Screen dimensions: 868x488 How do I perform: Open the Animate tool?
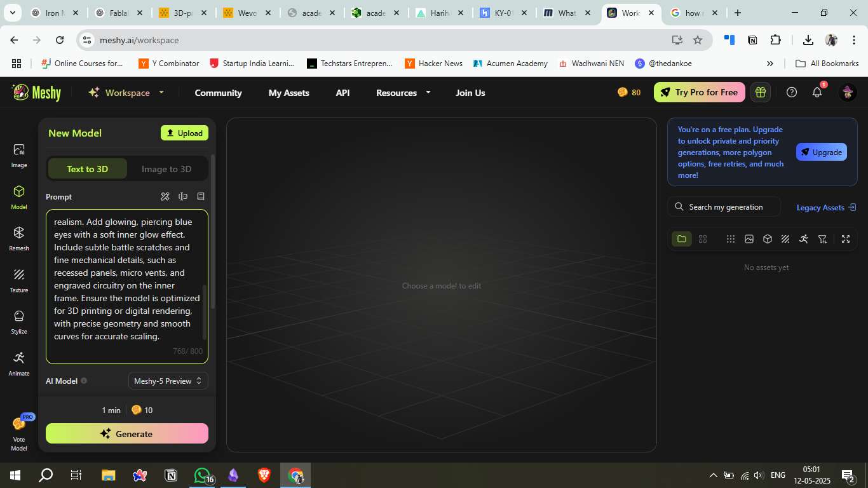click(x=19, y=364)
